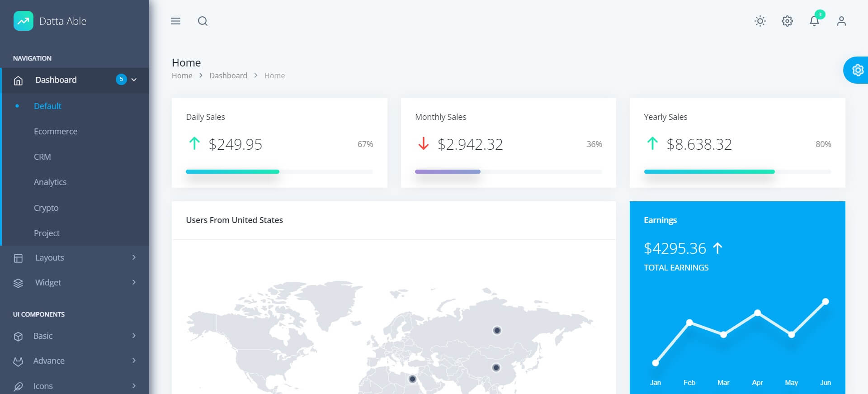Click the first Home breadcrumb link
Viewport: 868px width, 394px height.
[182, 76]
